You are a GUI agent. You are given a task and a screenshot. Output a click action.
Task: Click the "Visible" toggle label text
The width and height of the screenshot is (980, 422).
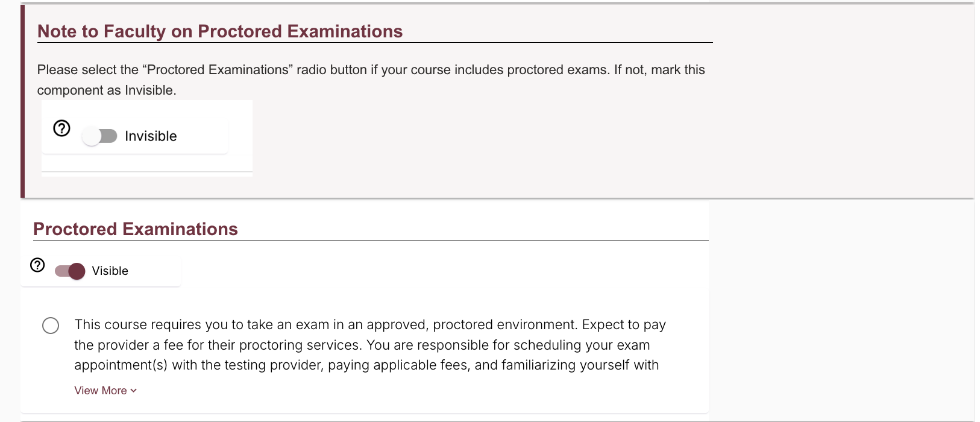tap(110, 271)
